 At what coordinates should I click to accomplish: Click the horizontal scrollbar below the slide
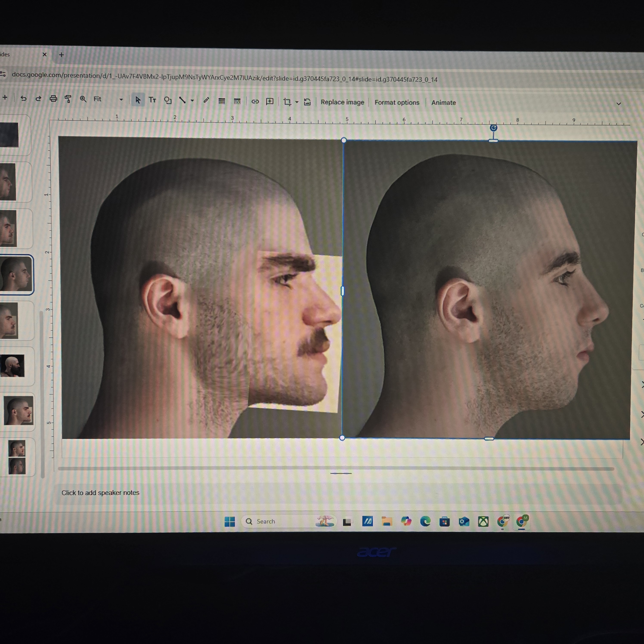[x=336, y=468]
